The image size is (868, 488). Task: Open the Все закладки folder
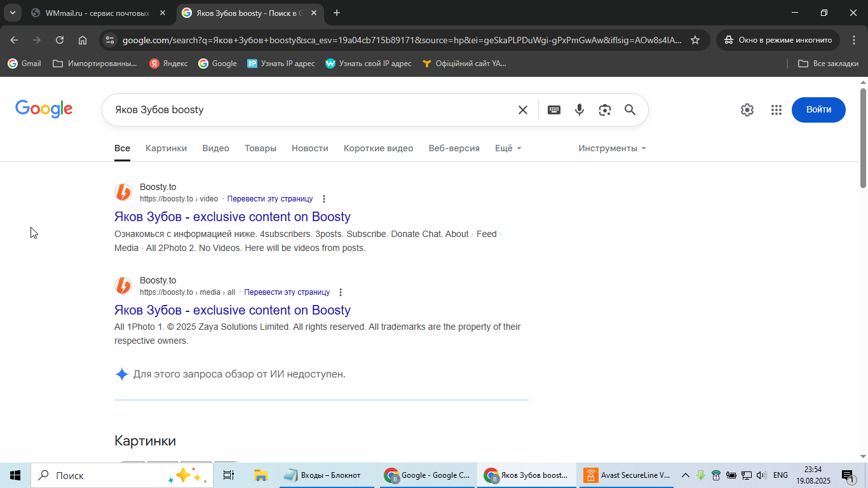pyautogui.click(x=828, y=64)
